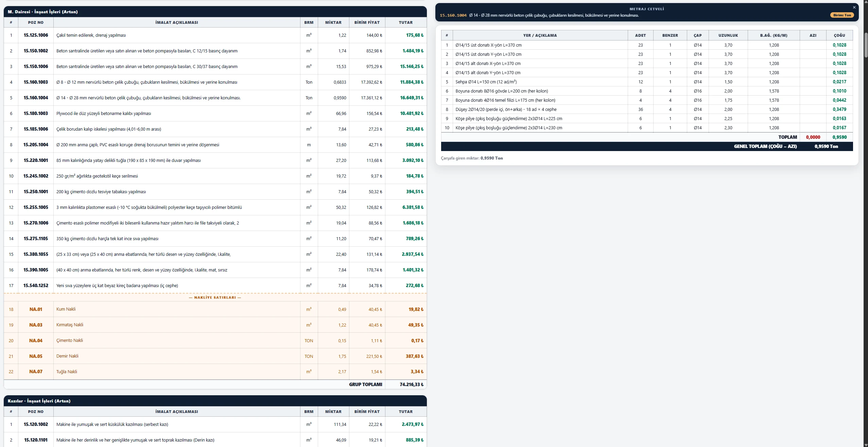868x447 pixels.
Task: Click the Birim: Ton badge
Action: click(x=842, y=15)
